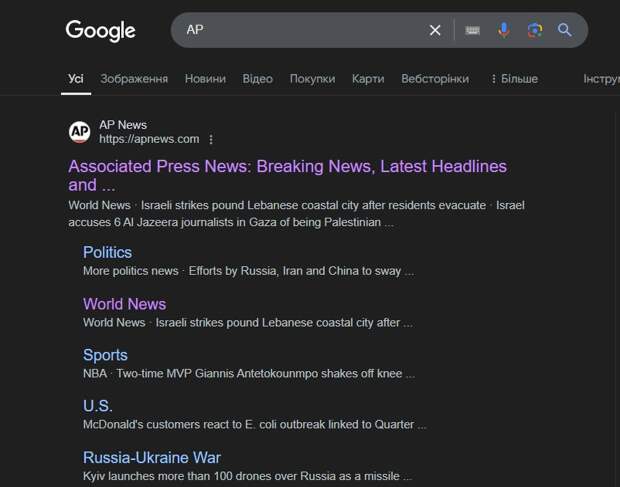Image resolution: width=620 pixels, height=487 pixels.
Task: Switch to the Зображення tab
Action: point(134,79)
